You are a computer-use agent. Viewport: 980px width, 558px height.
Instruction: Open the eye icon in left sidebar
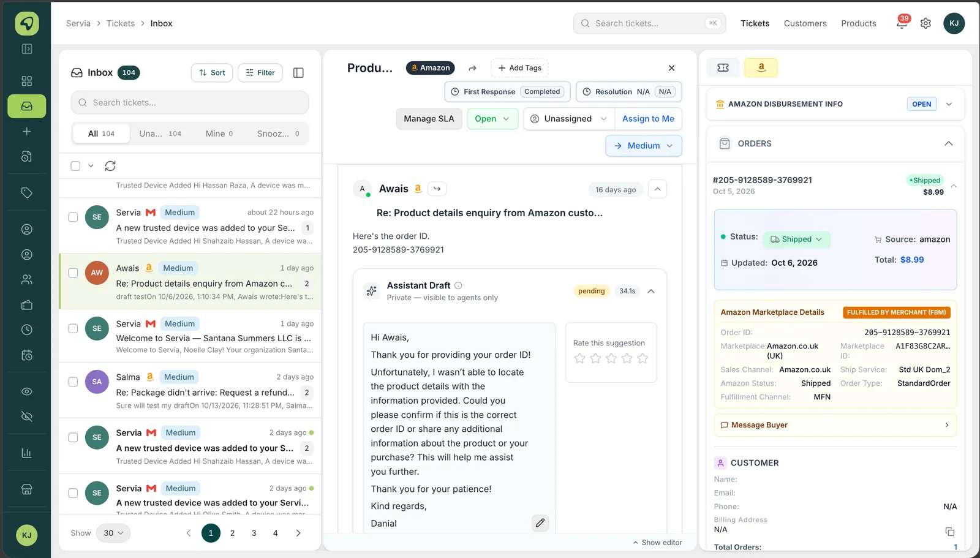(x=26, y=391)
